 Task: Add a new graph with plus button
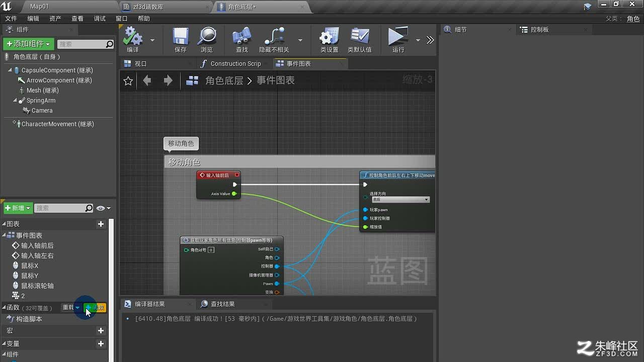101,224
